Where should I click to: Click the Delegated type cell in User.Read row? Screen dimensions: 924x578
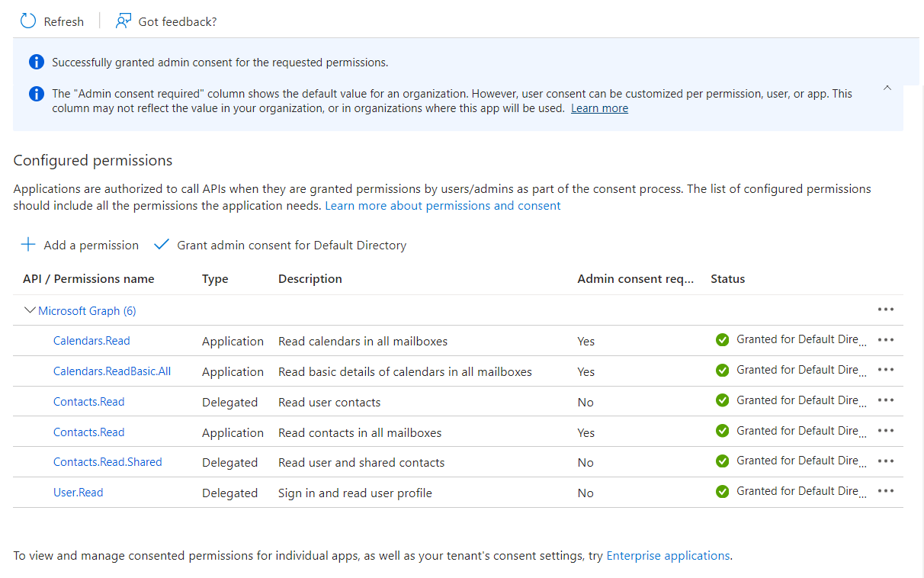tap(229, 493)
